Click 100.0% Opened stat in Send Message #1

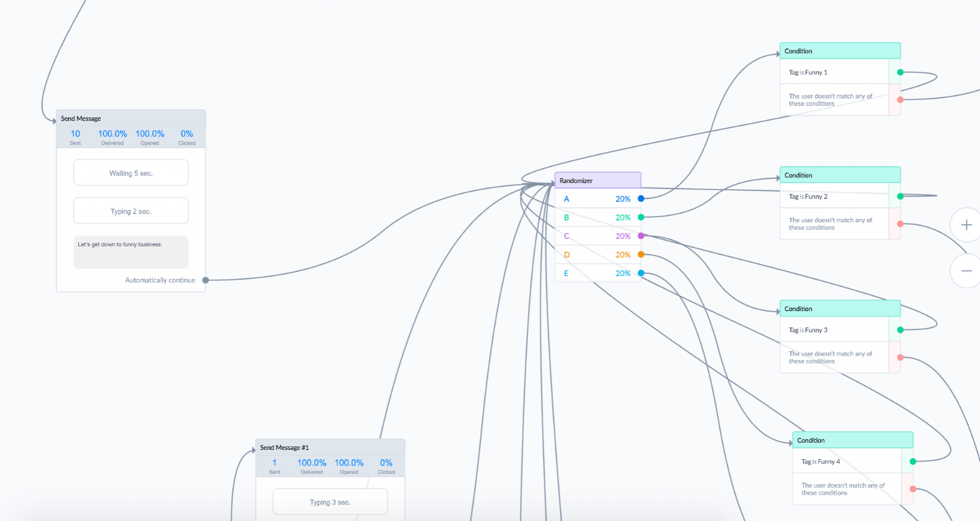[x=349, y=467]
